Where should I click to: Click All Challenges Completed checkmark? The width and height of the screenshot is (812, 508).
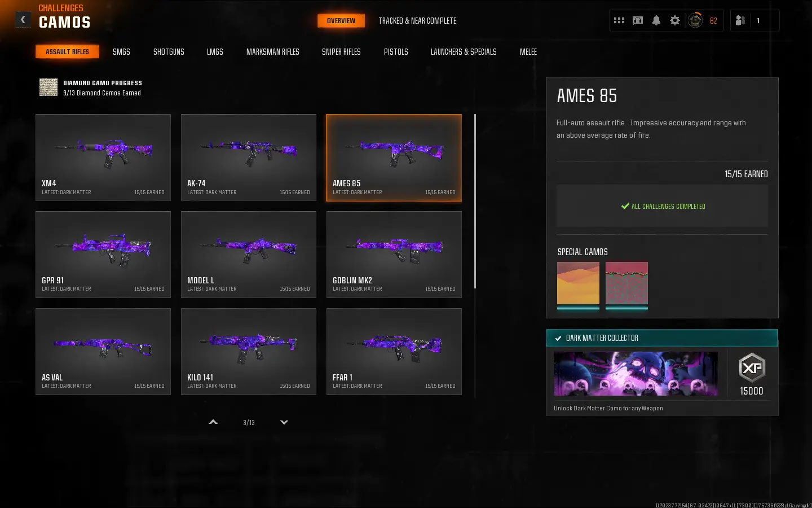coord(625,207)
